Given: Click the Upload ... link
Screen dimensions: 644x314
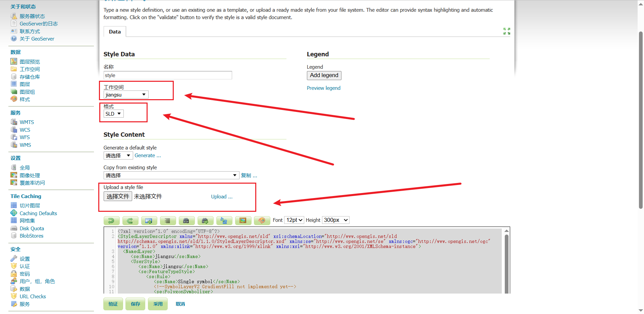Looking at the screenshot, I should (222, 197).
